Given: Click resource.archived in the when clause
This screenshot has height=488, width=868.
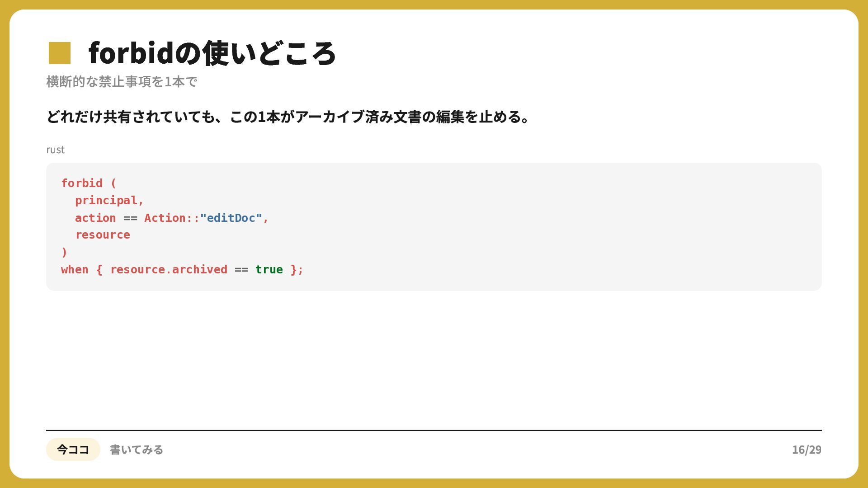Looking at the screenshot, I should [169, 269].
